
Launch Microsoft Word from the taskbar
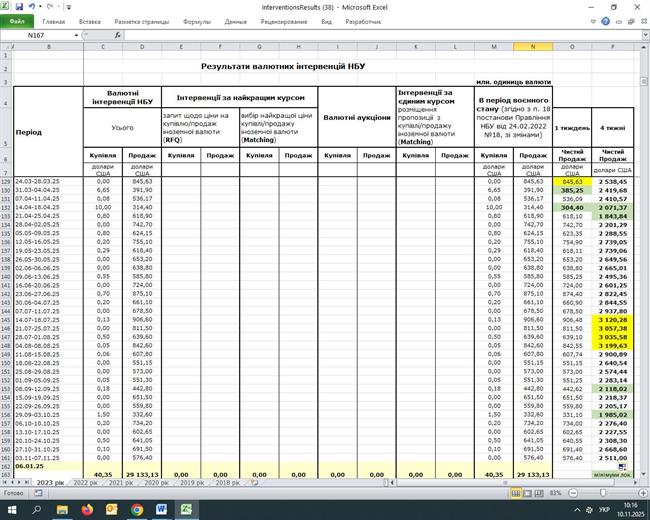click(159, 509)
